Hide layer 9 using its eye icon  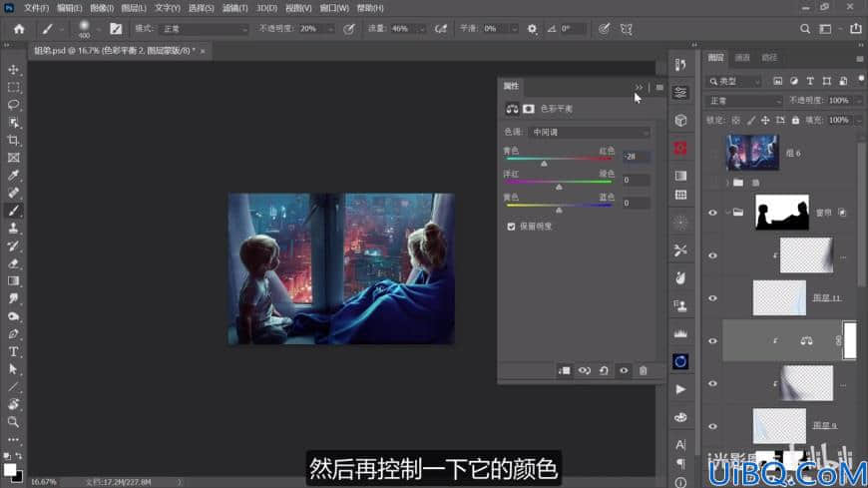tap(713, 426)
